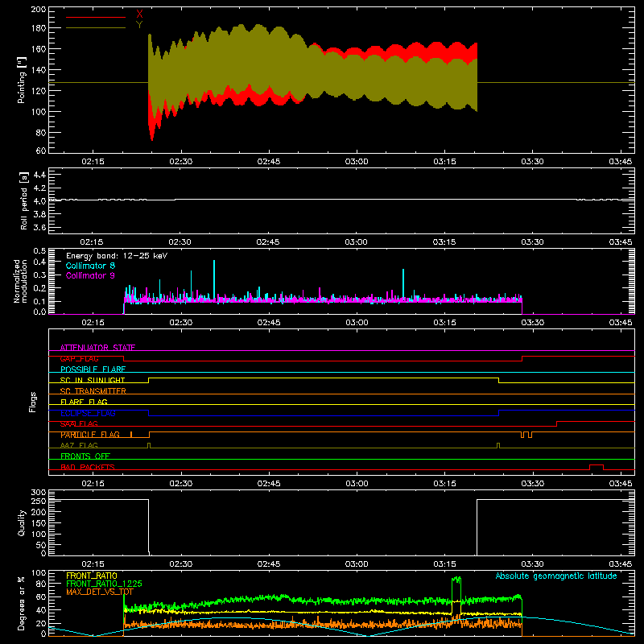Screen dimensions: 644x644
Task: Click the yellow FRONT_RATIO legend entry
Action: click(x=92, y=576)
